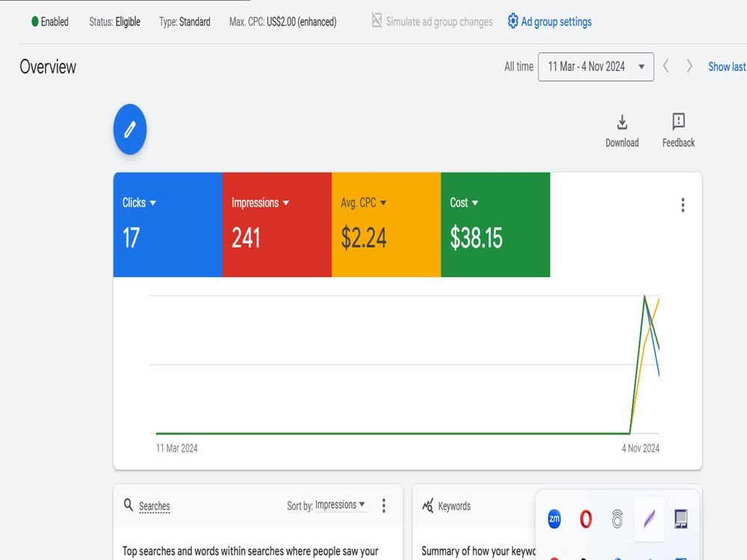Go to the previous date range
Viewport: 747px width, 560px height.
coord(666,66)
